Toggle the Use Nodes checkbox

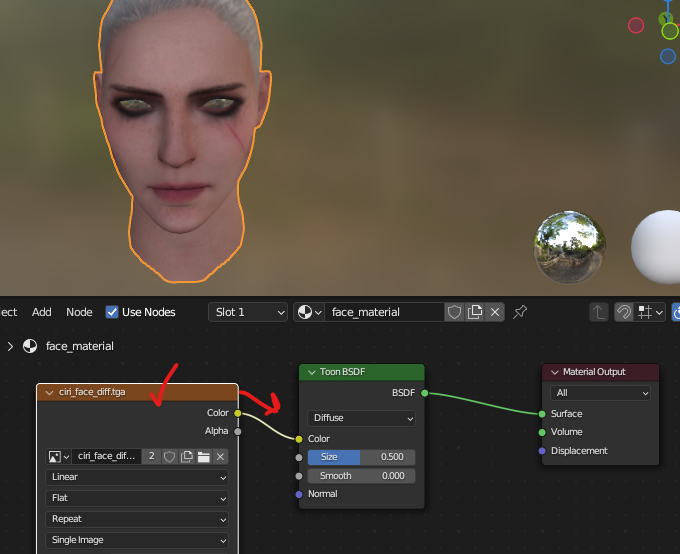point(112,312)
